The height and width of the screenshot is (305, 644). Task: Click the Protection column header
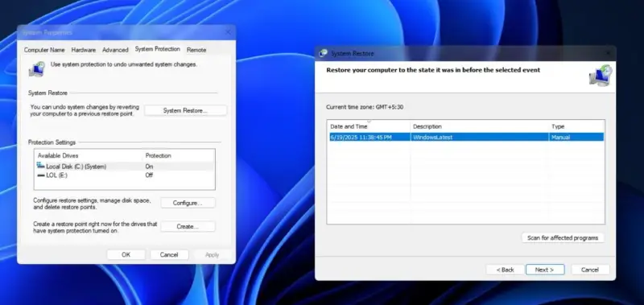click(x=158, y=155)
